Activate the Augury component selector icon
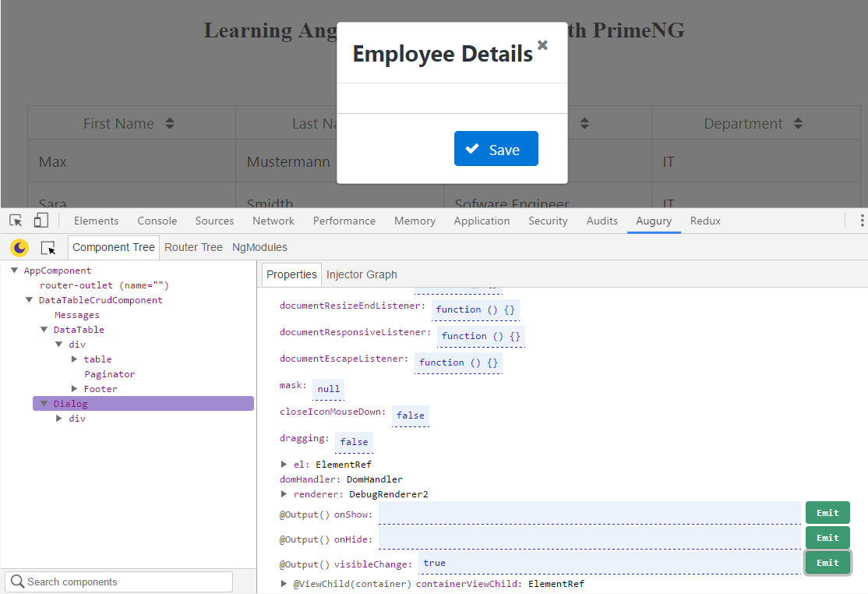 click(x=48, y=247)
